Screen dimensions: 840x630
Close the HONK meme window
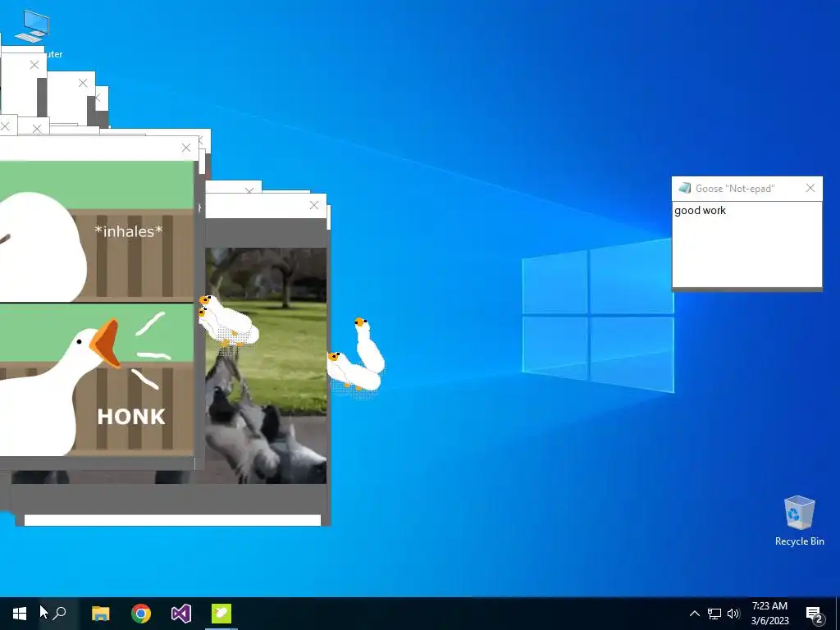click(x=186, y=148)
